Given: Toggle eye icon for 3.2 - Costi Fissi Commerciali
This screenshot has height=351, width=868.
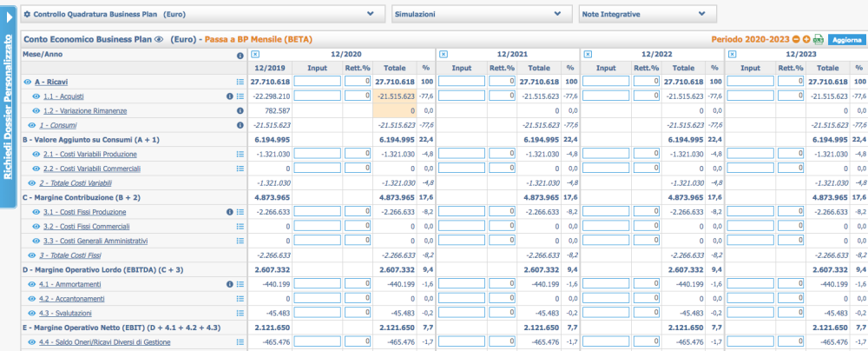Looking at the screenshot, I should 36,226.
